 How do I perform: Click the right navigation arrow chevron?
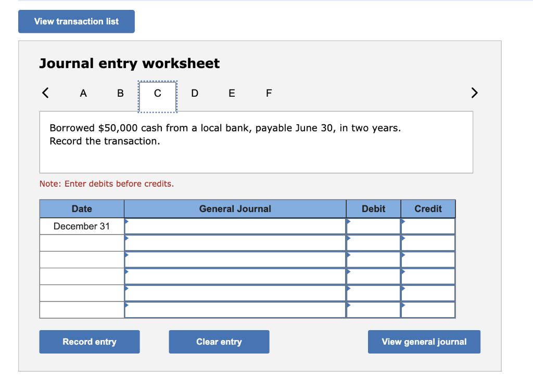(x=474, y=93)
